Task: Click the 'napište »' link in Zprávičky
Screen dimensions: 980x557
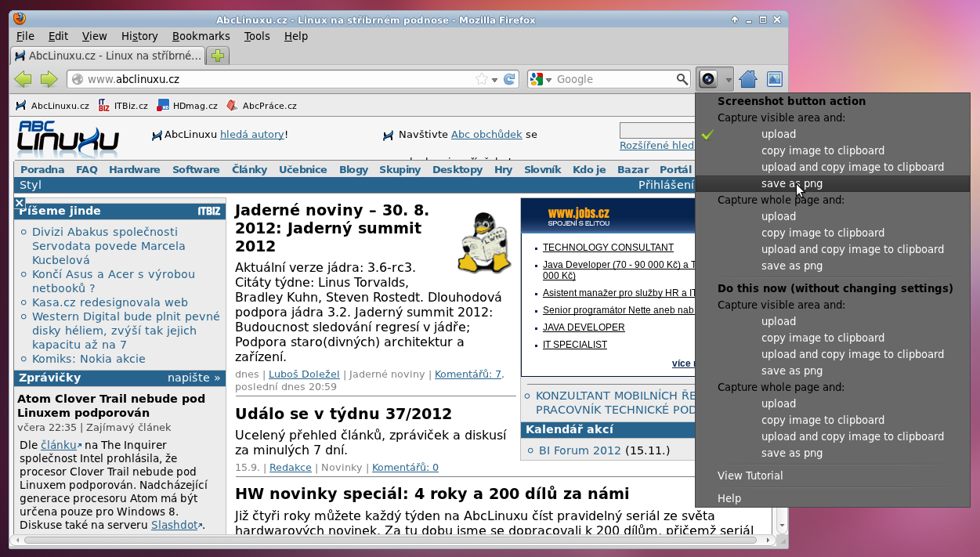Action: coord(193,378)
